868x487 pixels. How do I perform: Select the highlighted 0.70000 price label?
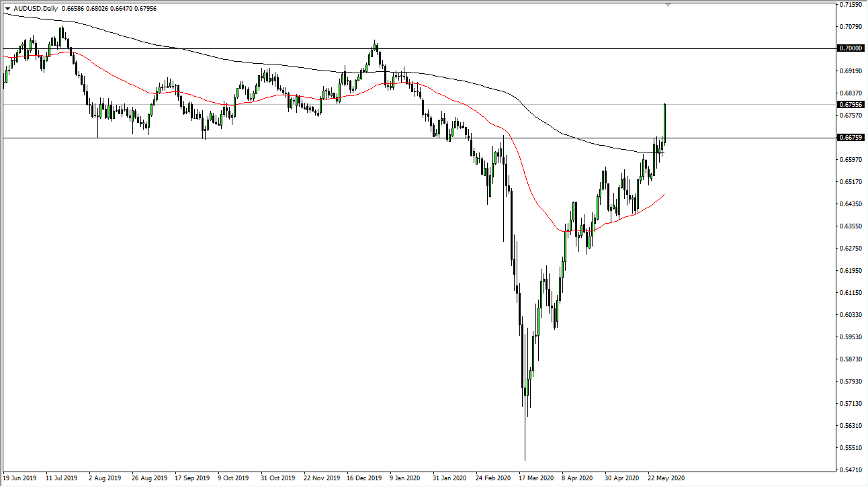click(x=849, y=48)
